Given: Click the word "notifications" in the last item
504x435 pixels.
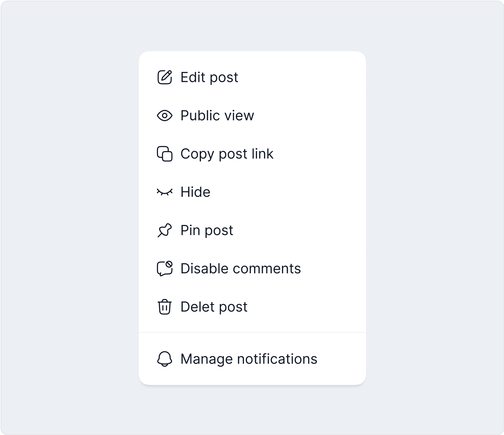Looking at the screenshot, I should click(277, 359).
